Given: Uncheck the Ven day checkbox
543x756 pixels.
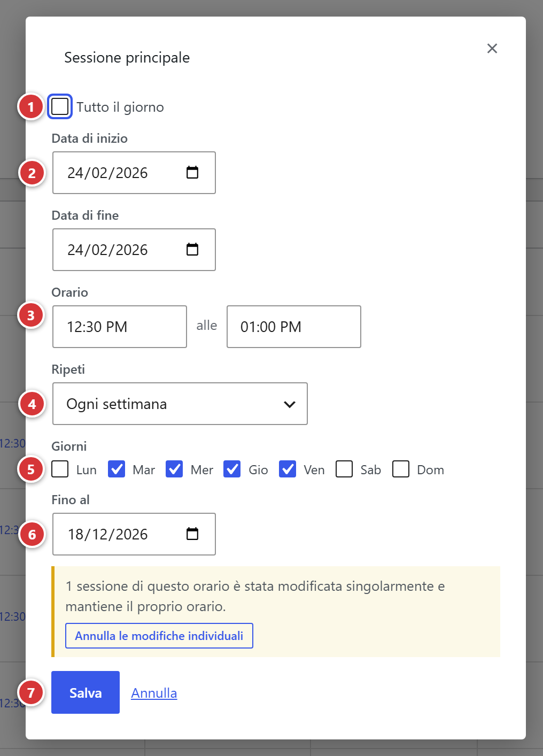Looking at the screenshot, I should click(288, 469).
